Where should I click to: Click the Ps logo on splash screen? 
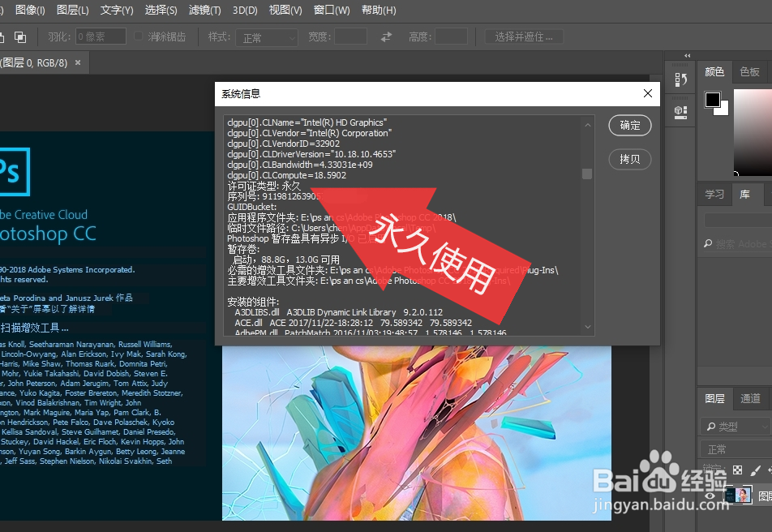tap(15, 172)
